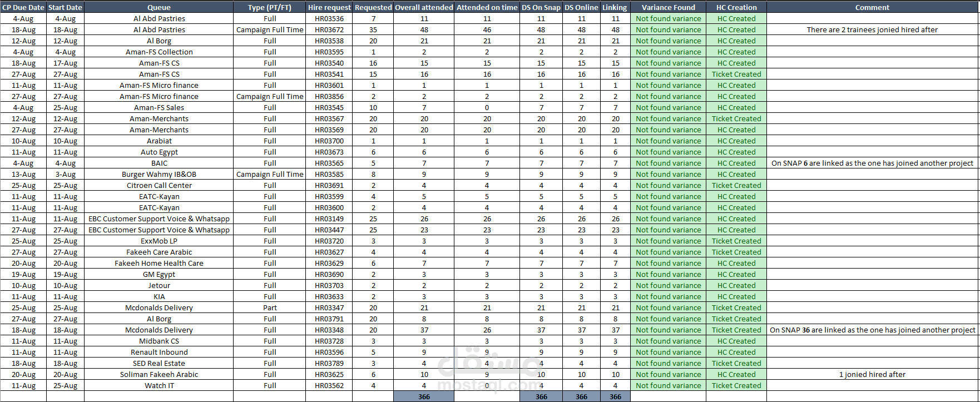Select hire request HR03791
Screen dimensions: 980x402
[x=329, y=319]
